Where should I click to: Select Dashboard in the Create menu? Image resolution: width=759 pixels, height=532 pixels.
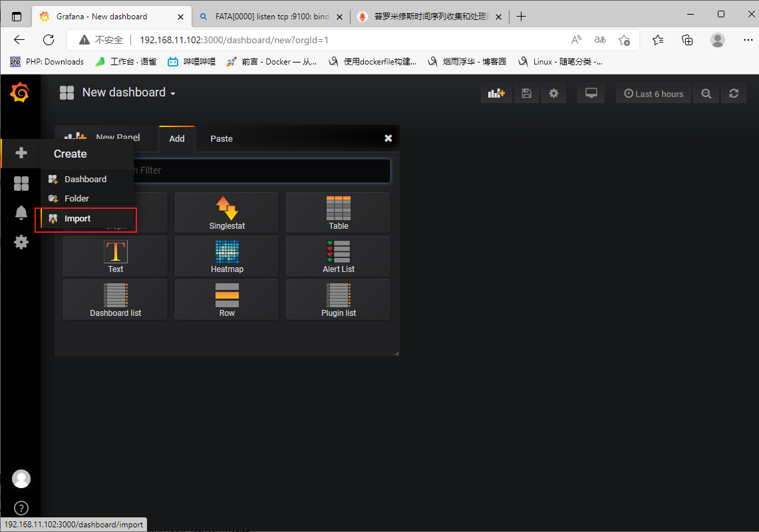tap(86, 179)
